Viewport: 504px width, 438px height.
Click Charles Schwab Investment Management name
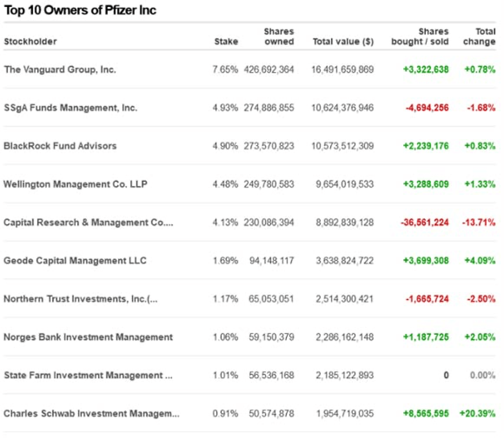point(92,414)
